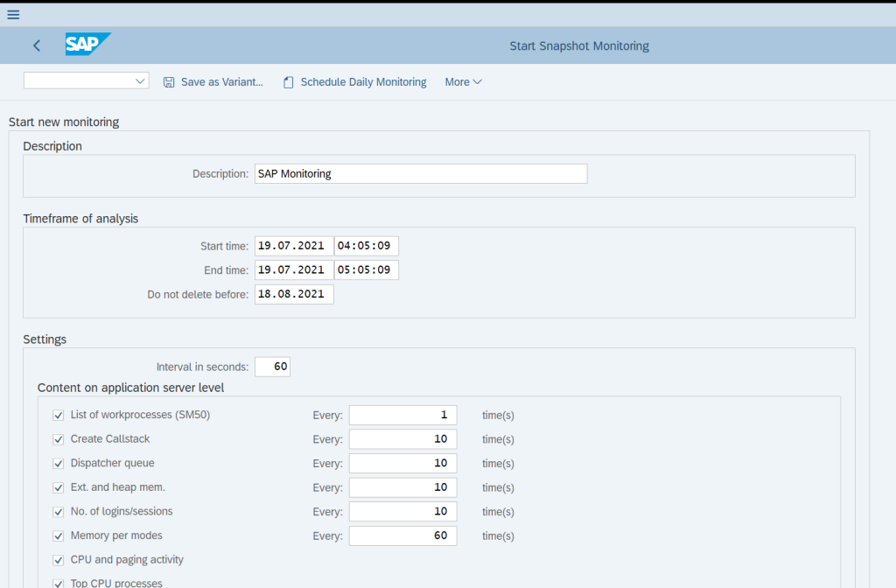Click the Dispatcher queue label
This screenshot has width=896, height=588.
point(113,464)
